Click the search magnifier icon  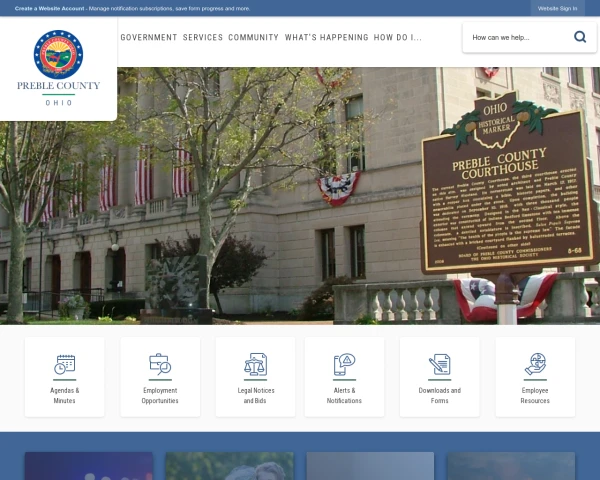(x=580, y=37)
